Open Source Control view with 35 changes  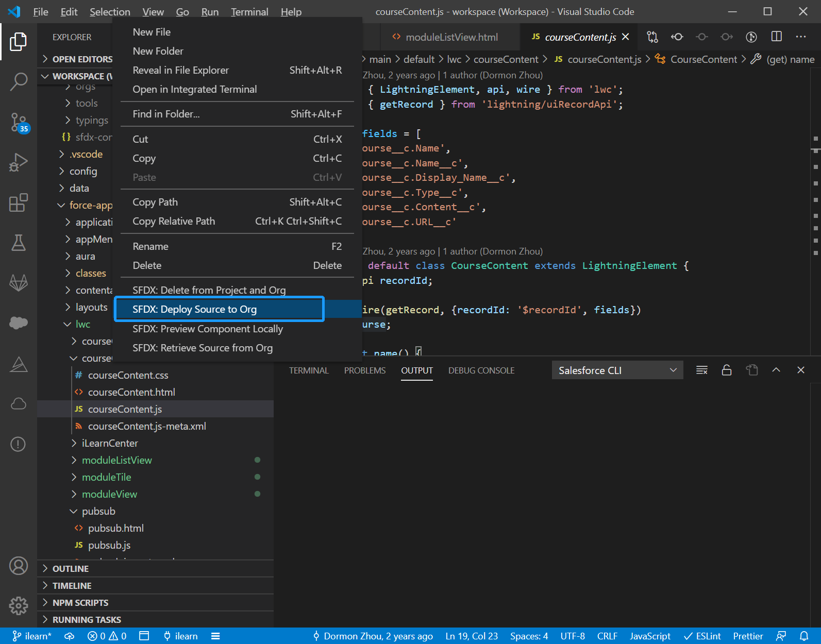(19, 122)
